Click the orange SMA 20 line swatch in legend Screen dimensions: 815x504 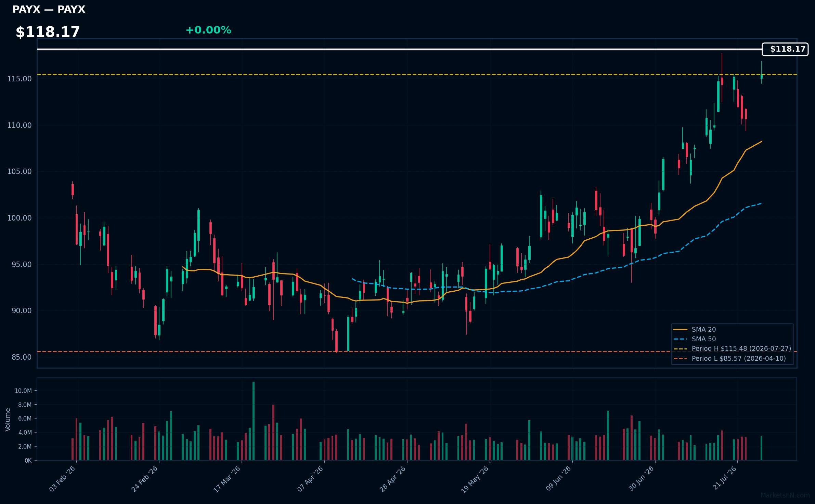[x=680, y=329]
